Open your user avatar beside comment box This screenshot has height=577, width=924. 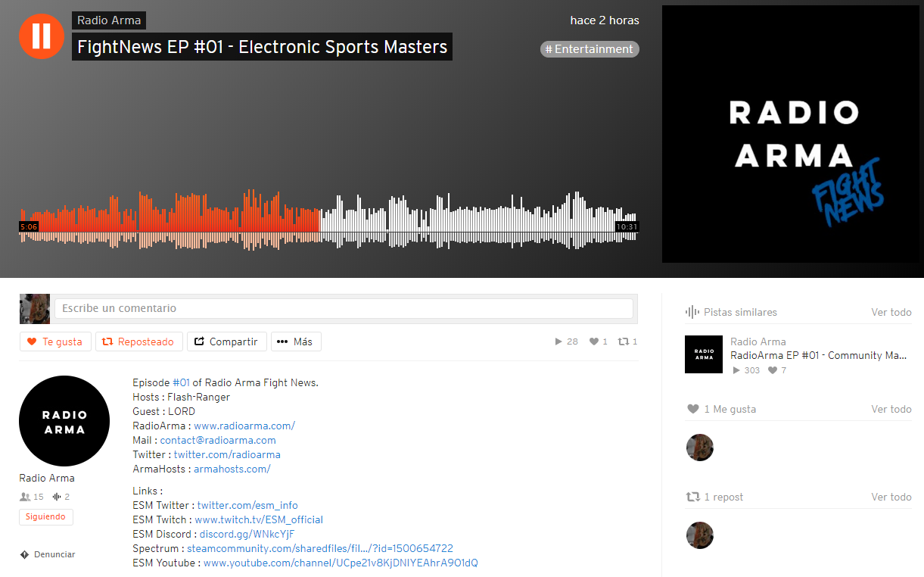35,309
